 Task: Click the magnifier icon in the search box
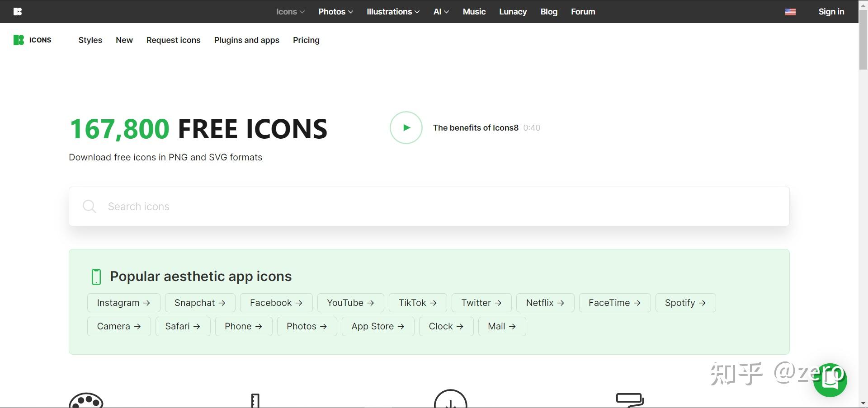[x=90, y=206]
